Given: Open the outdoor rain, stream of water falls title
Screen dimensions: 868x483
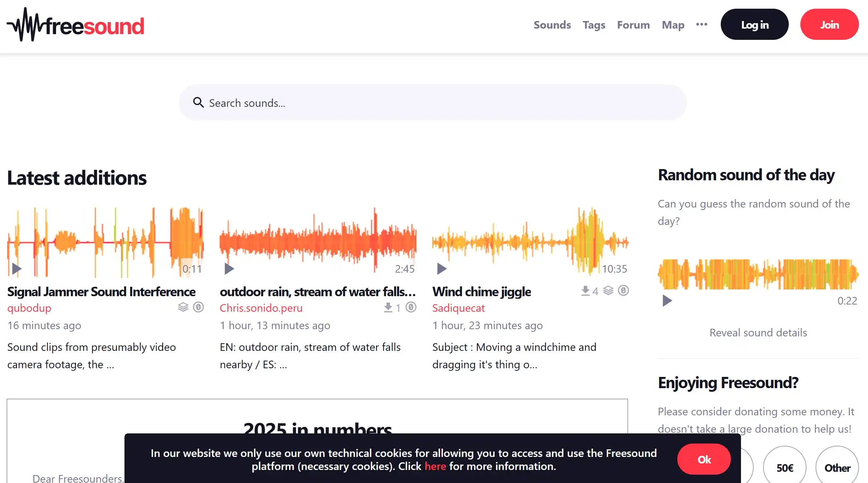Looking at the screenshot, I should click(318, 291).
